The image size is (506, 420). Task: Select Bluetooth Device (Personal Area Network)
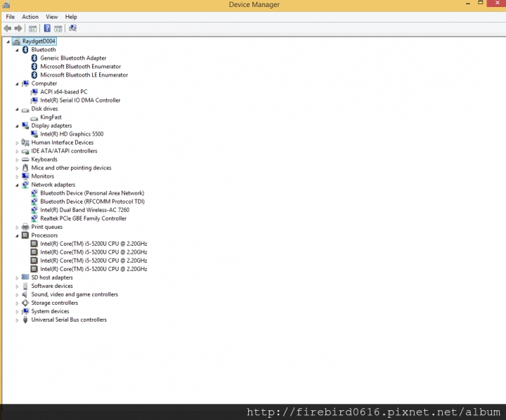pyautogui.click(x=92, y=193)
